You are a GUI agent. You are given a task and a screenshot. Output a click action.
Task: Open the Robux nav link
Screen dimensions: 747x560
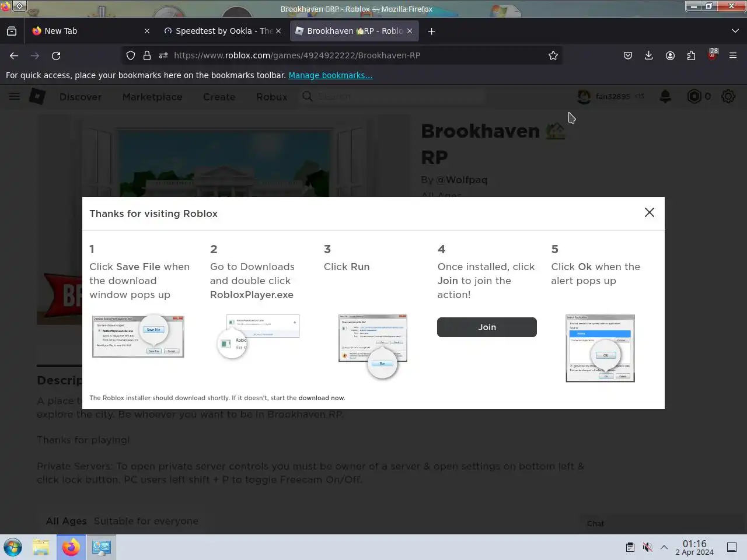coord(272,97)
